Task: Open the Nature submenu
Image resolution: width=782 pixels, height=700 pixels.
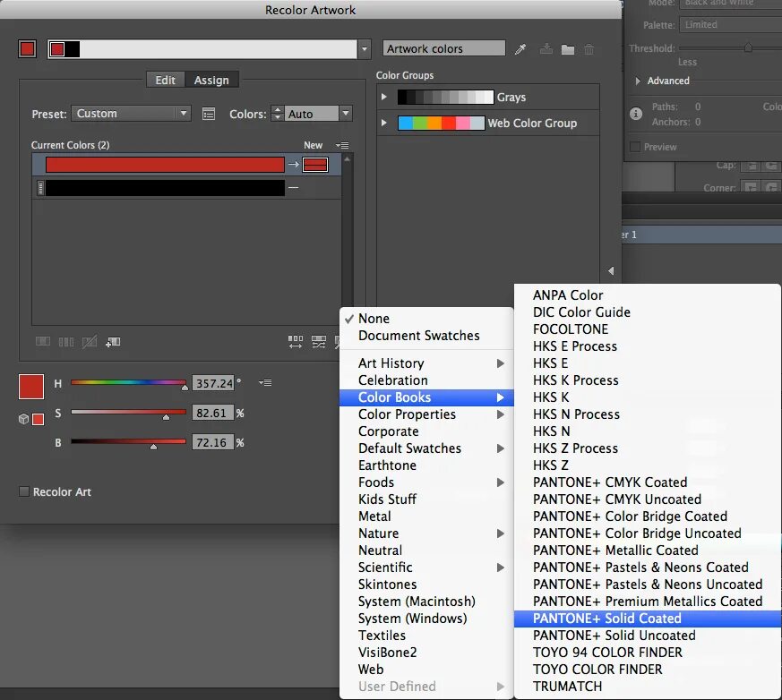Action: [x=426, y=534]
